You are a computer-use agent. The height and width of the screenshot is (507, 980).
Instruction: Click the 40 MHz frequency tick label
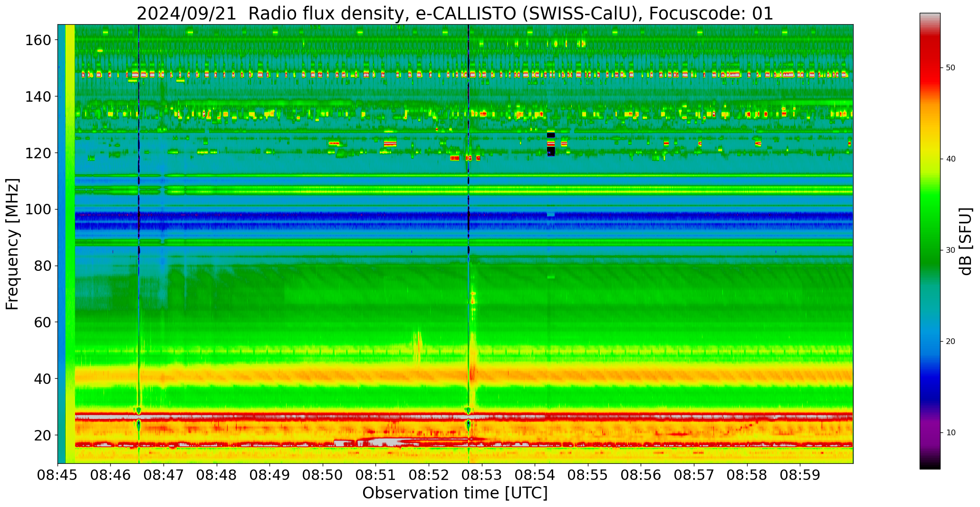(42, 379)
